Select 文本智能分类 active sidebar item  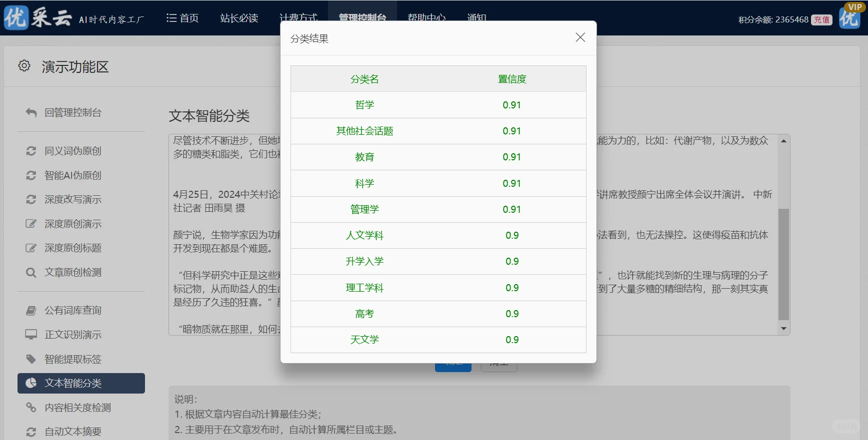coord(81,383)
